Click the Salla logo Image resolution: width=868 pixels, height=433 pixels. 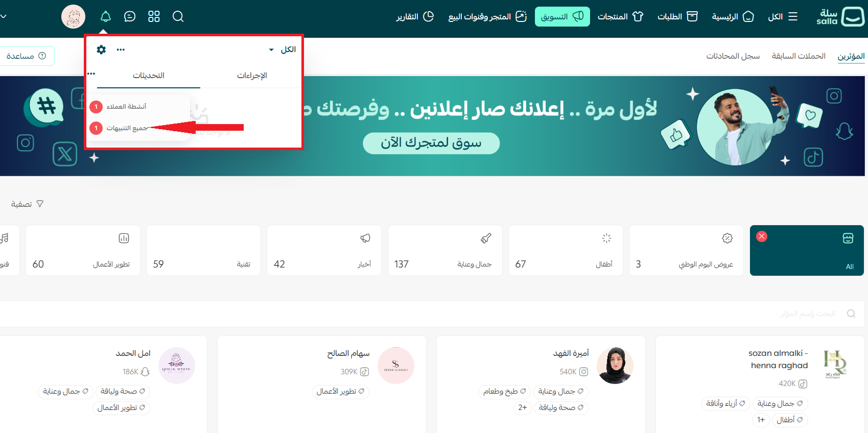point(840,17)
